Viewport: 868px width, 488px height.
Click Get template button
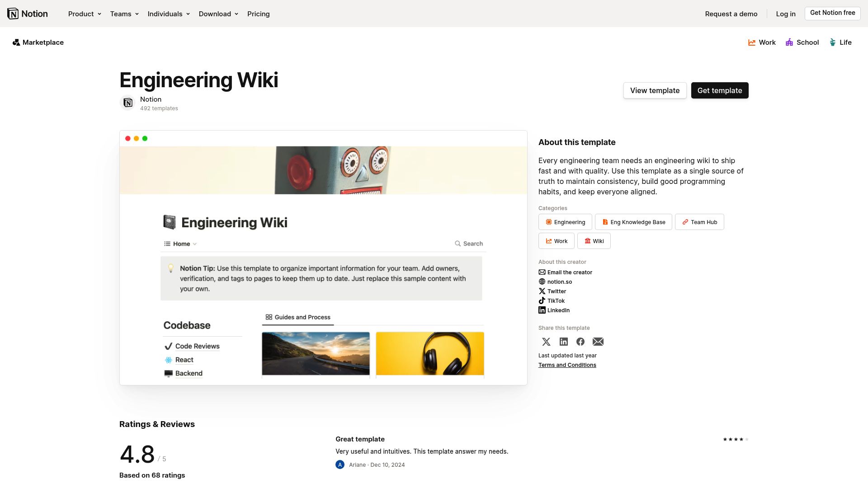[x=720, y=90]
